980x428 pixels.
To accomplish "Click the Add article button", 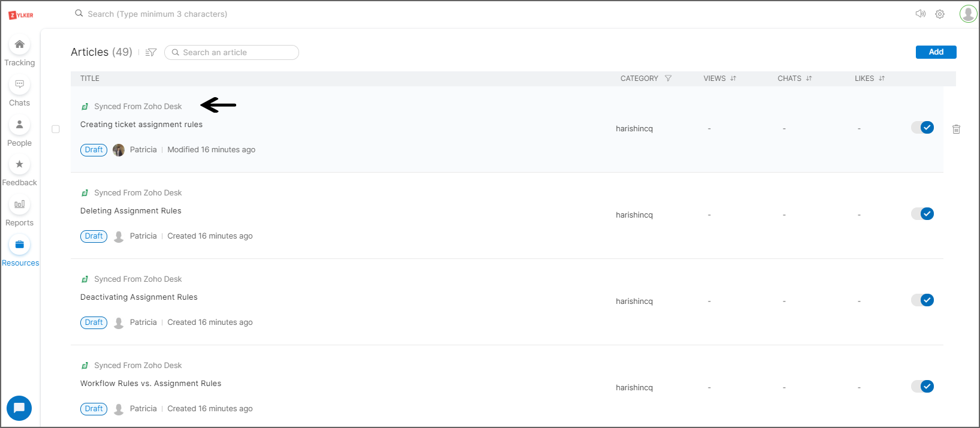I will (936, 52).
